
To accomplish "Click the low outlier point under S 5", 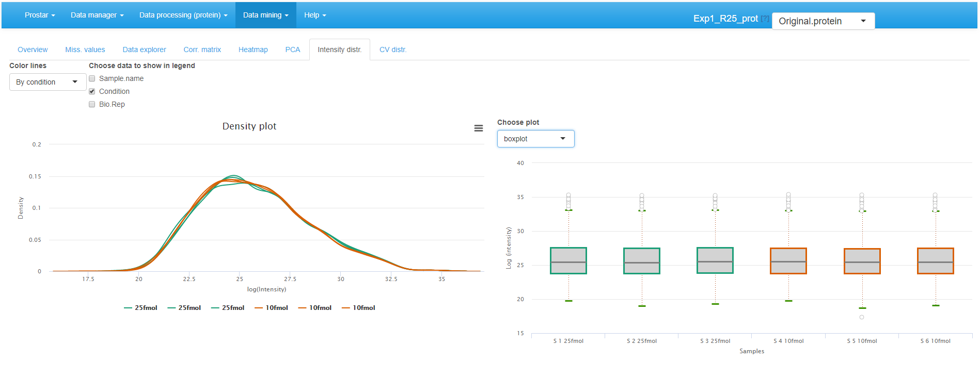I will tap(861, 317).
